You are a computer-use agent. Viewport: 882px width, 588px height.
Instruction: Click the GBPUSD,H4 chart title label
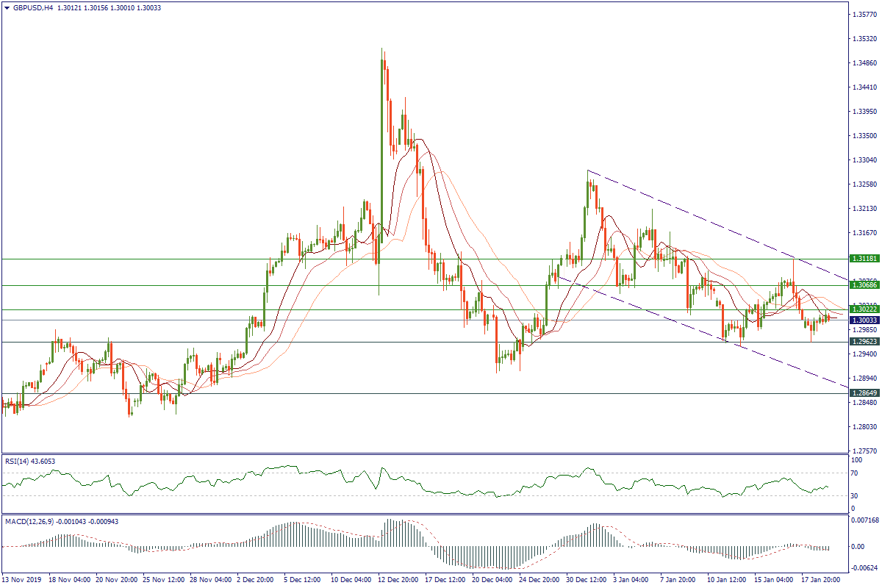click(x=29, y=8)
